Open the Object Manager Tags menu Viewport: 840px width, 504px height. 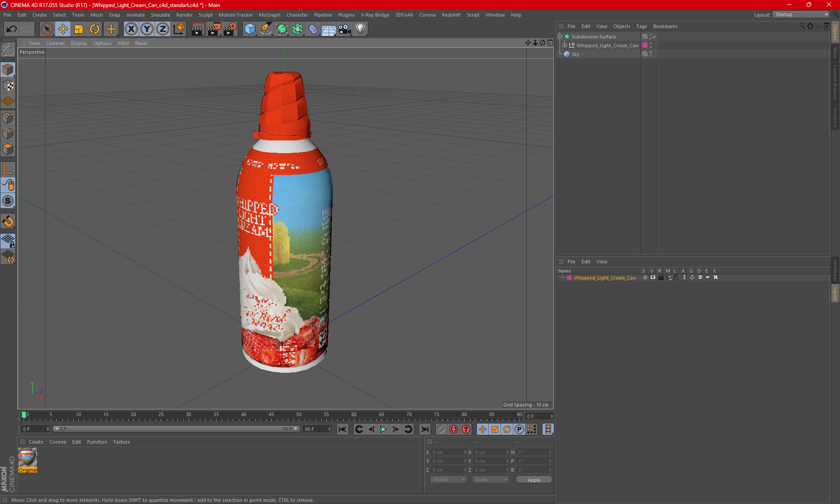pyautogui.click(x=641, y=26)
